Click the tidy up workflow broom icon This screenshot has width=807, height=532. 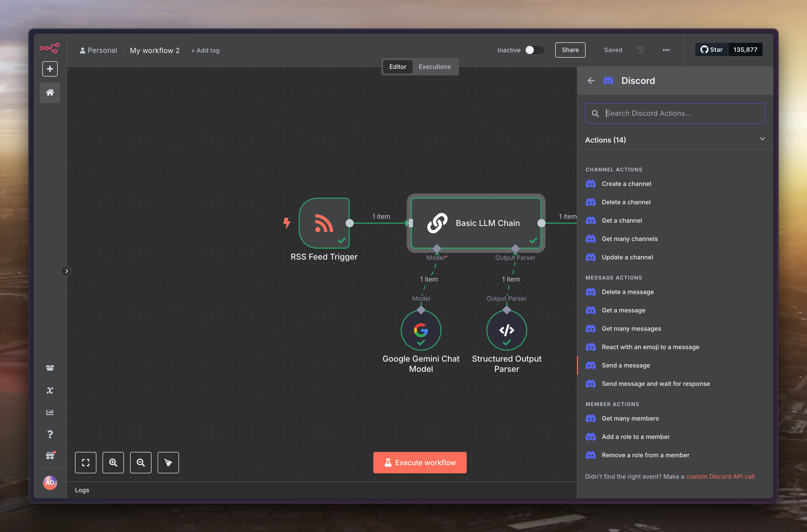[168, 462]
